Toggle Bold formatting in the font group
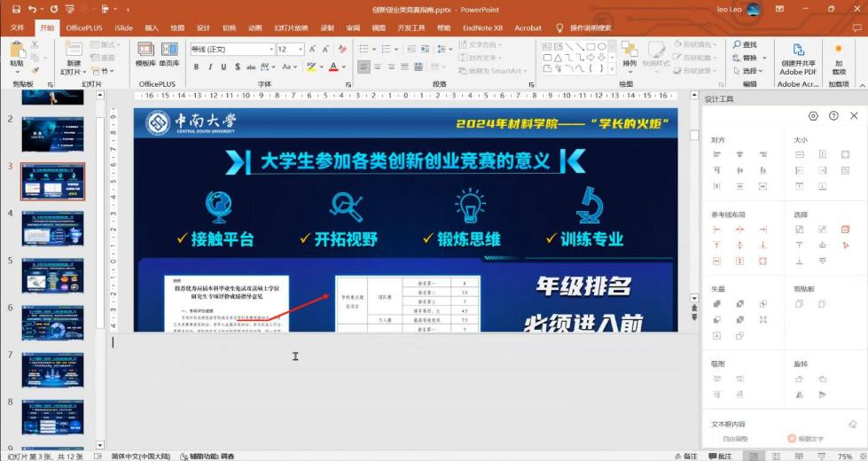The image size is (868, 461). (x=196, y=66)
